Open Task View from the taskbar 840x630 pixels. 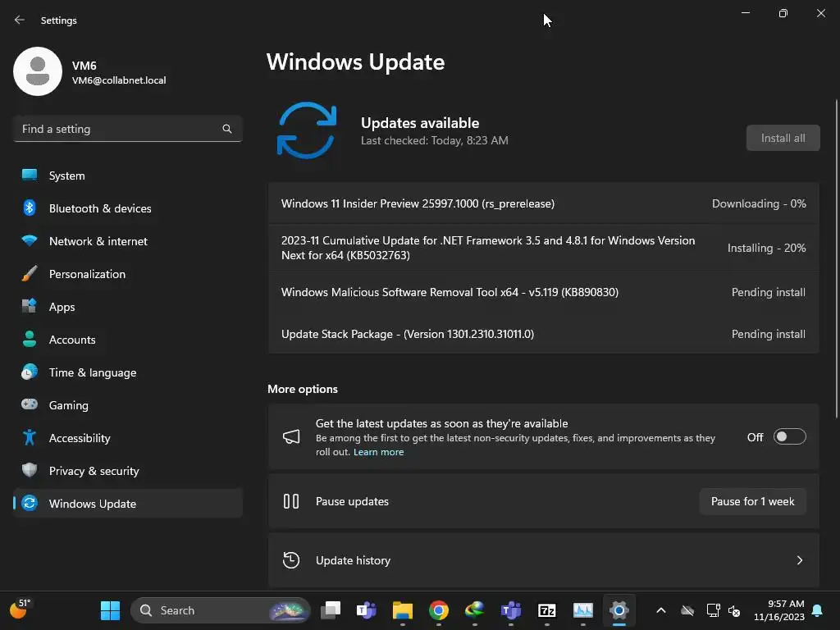pos(331,610)
